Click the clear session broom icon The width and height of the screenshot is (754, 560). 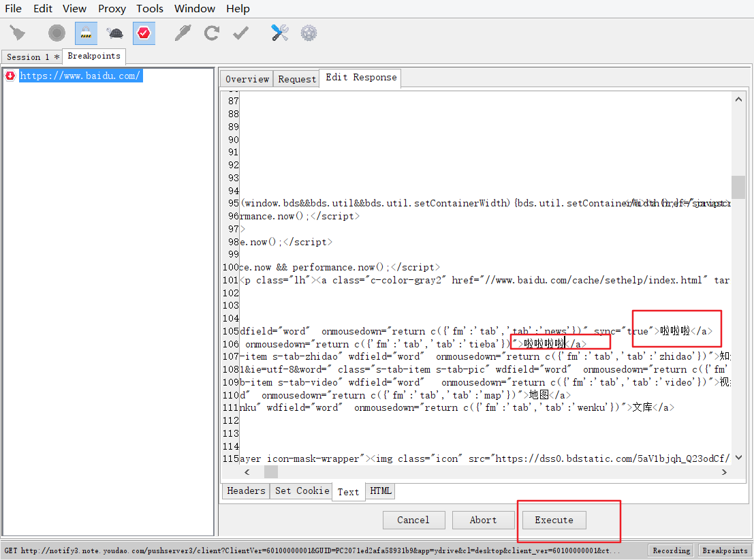[17, 33]
